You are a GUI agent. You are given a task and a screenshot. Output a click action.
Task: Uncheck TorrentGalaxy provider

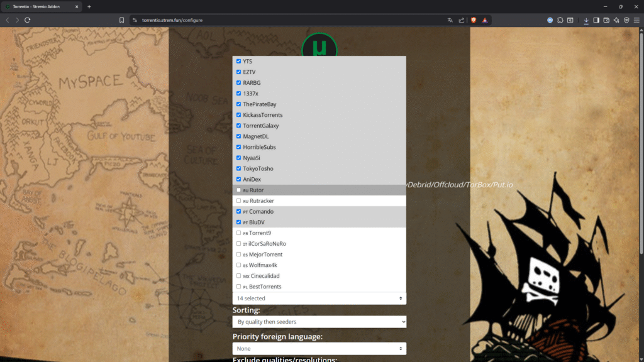(x=238, y=126)
